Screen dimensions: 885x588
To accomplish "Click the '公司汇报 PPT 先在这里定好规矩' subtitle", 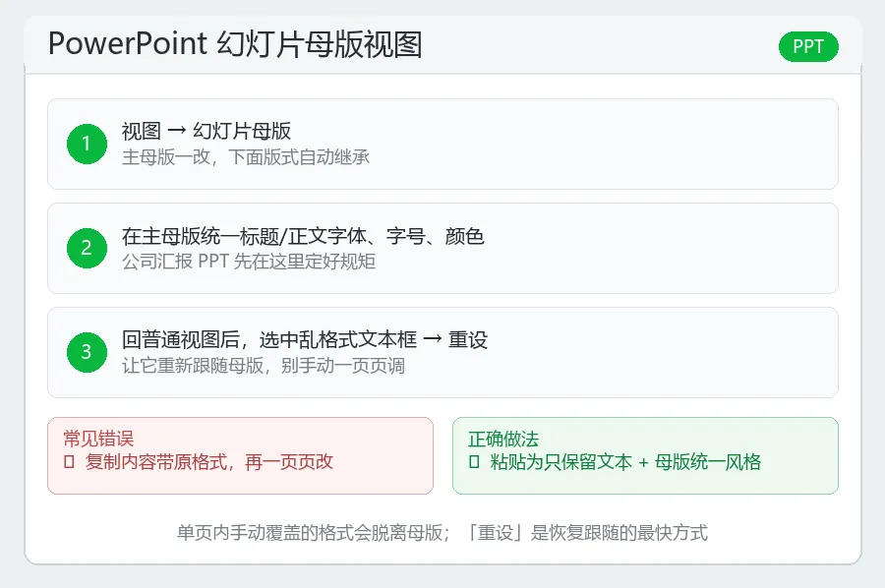I will click(x=249, y=262).
